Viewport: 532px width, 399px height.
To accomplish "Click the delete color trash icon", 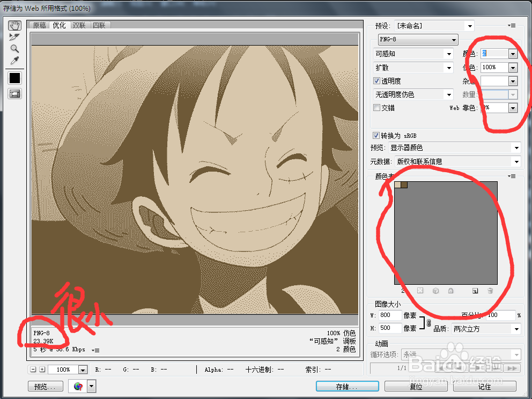I will pyautogui.click(x=490, y=291).
